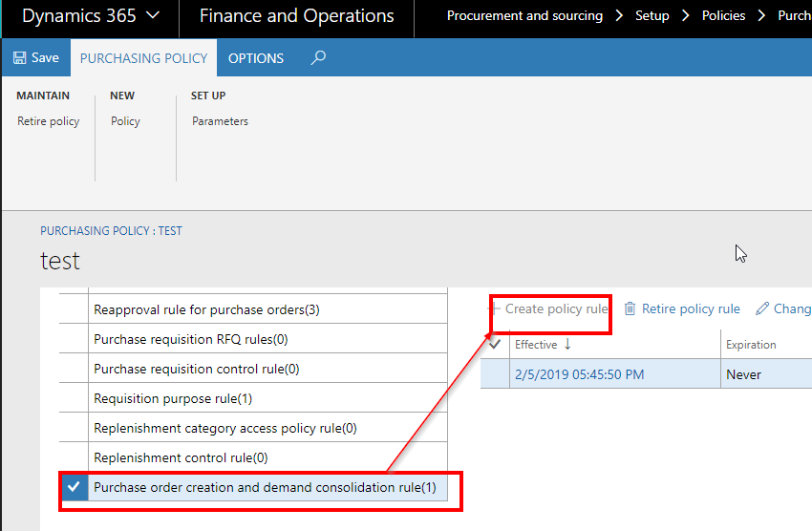Open Parameters under Set up
The height and width of the screenshot is (531, 812).
[x=220, y=121]
